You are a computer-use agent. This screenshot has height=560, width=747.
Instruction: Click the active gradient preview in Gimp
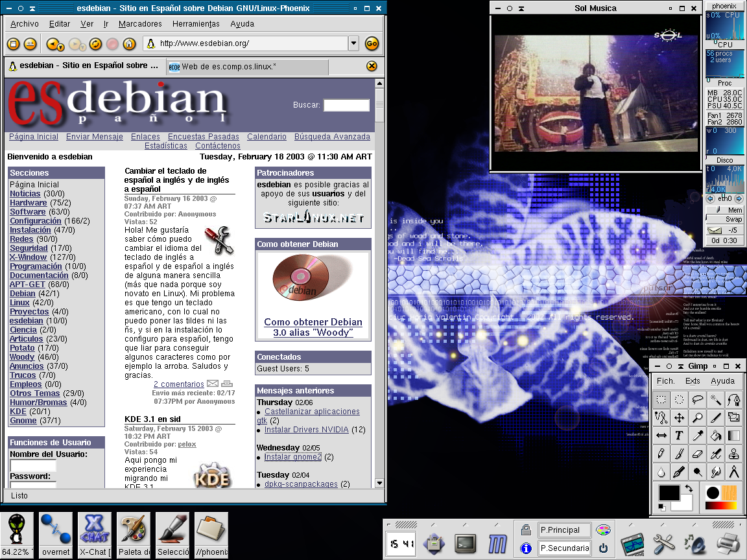(721, 506)
